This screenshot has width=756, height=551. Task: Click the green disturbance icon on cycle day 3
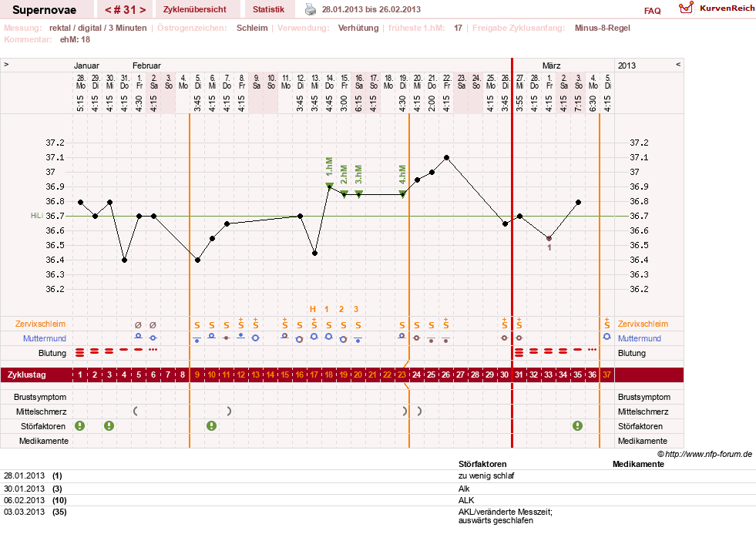pyautogui.click(x=109, y=425)
